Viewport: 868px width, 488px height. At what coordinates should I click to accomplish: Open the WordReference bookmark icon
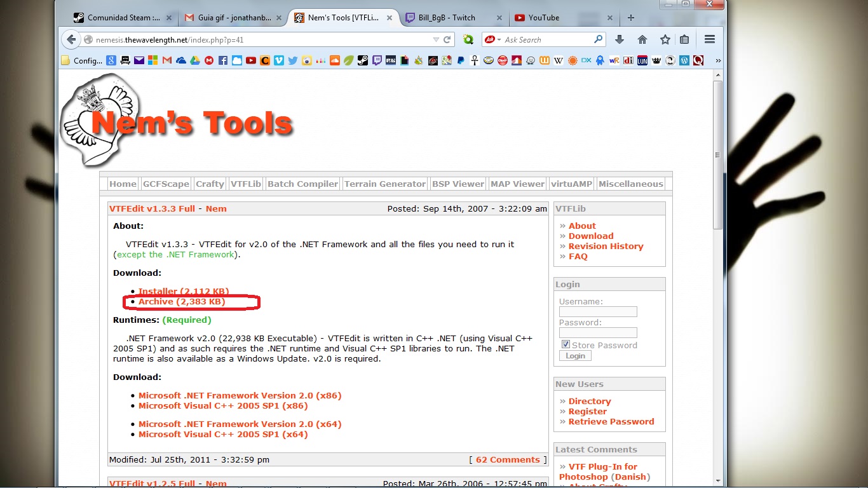pyautogui.click(x=614, y=61)
